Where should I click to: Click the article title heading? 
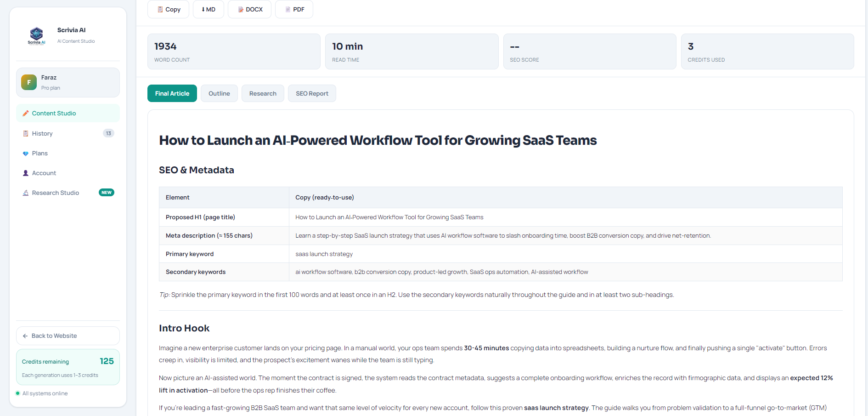coord(378,140)
